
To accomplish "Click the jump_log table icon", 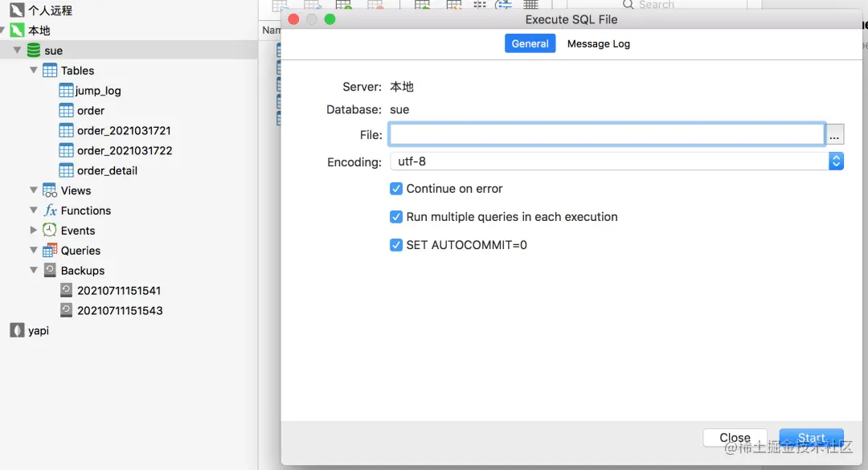I will tap(66, 90).
